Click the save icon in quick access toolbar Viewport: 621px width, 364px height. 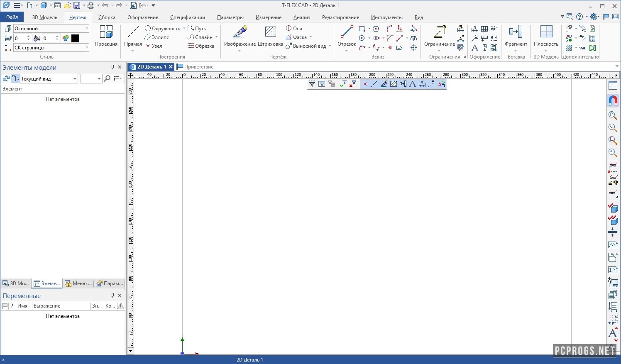point(77,5)
